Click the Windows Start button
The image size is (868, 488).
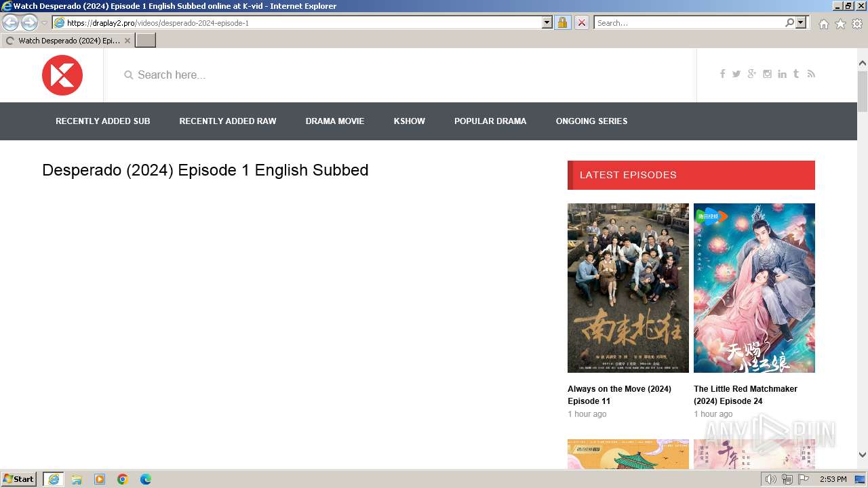19,479
